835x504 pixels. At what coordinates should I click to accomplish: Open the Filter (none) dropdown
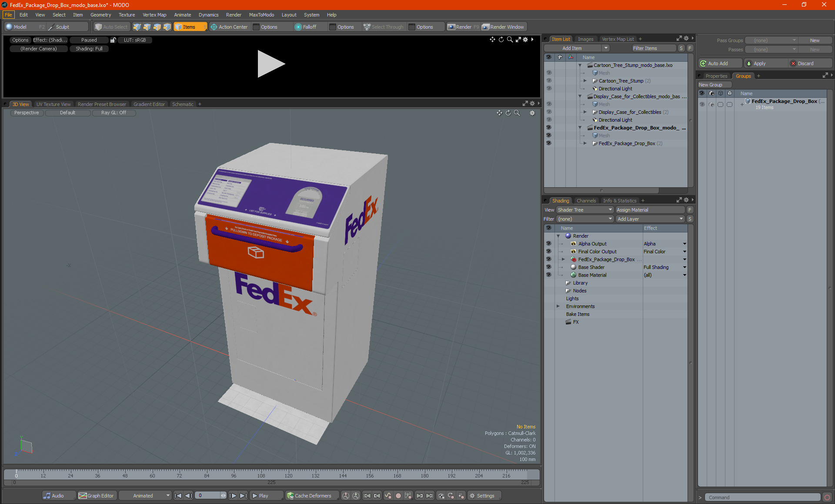(585, 219)
